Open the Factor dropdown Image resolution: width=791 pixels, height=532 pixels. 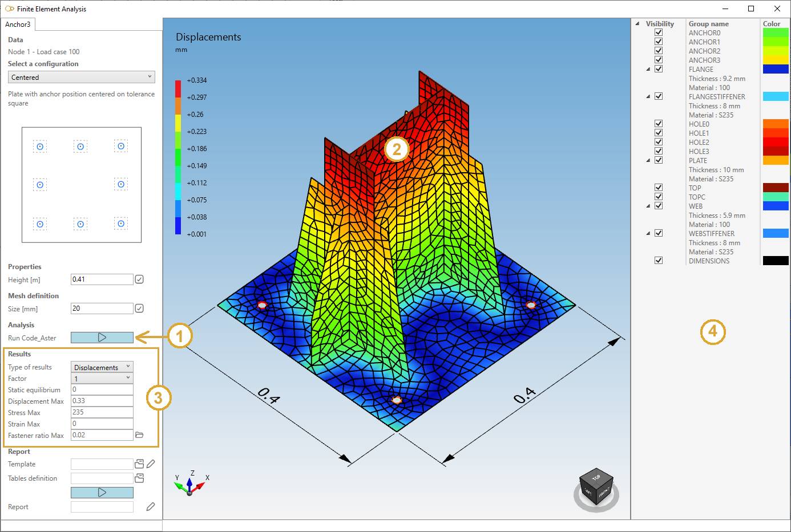102,378
